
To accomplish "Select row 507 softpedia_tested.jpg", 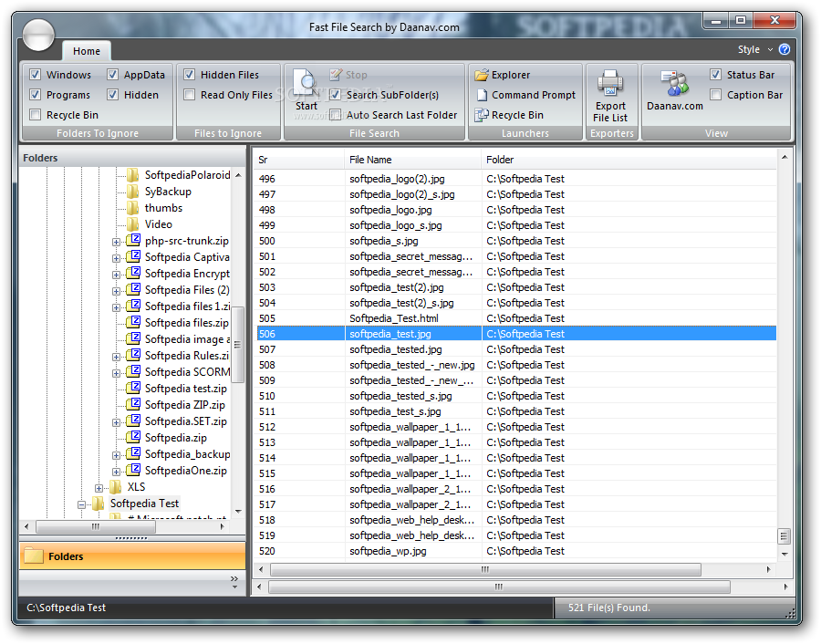I will pos(516,349).
